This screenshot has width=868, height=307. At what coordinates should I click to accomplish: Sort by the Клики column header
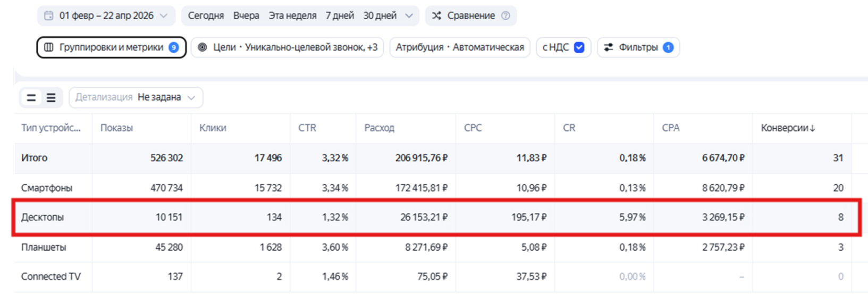tap(213, 128)
